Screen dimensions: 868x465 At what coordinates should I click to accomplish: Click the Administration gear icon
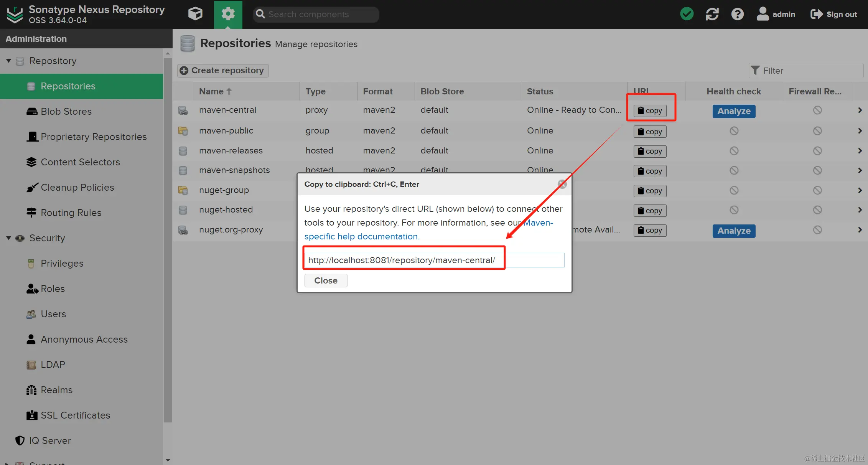[x=228, y=14]
